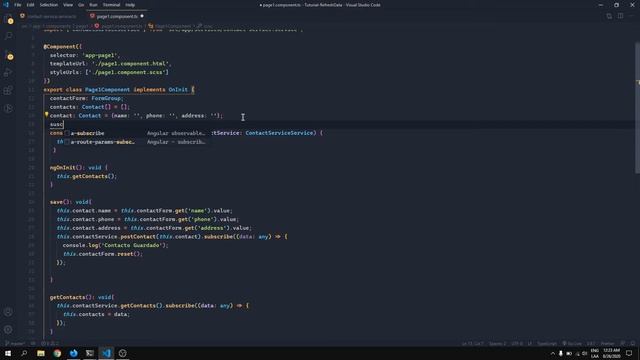Open the Help menu

(x=130, y=5)
